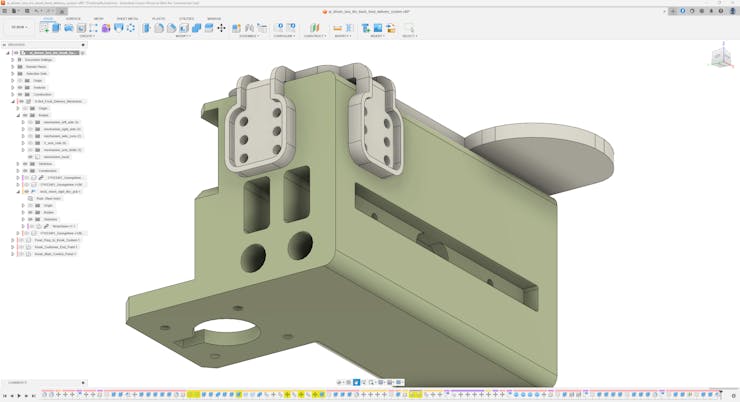Toggle visibility of the Sketches folder
The image size is (740, 402).
pyautogui.click(x=25, y=164)
